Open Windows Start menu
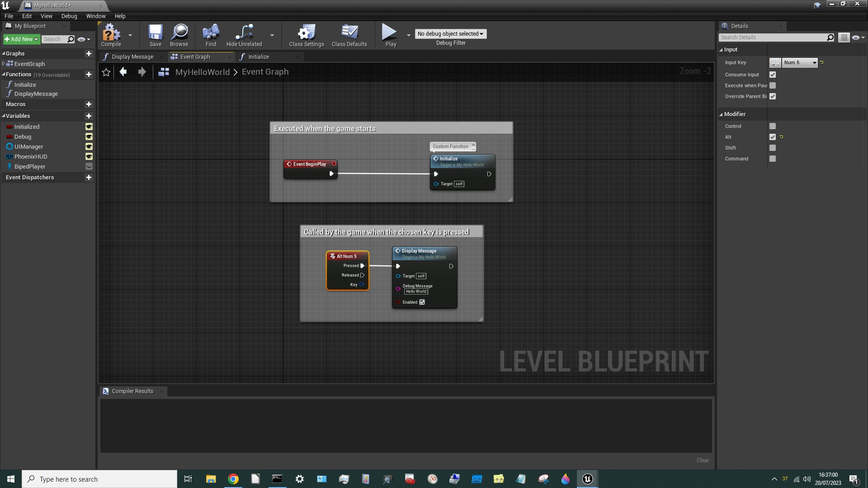 click(x=11, y=479)
